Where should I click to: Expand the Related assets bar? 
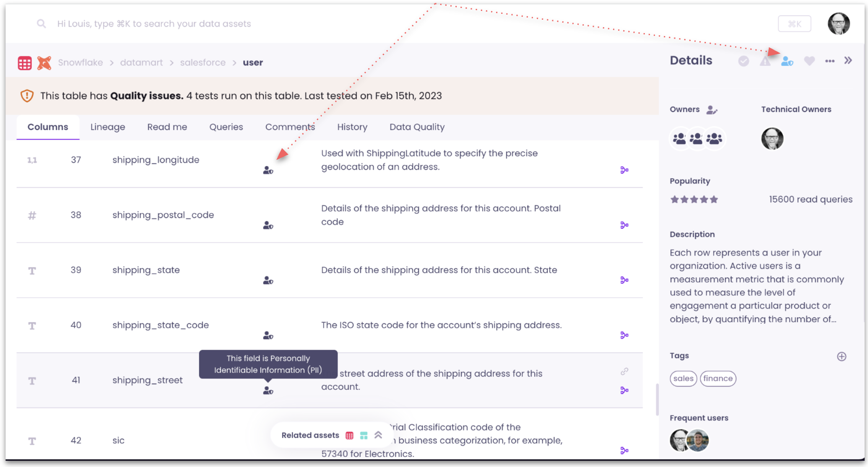pos(378,435)
